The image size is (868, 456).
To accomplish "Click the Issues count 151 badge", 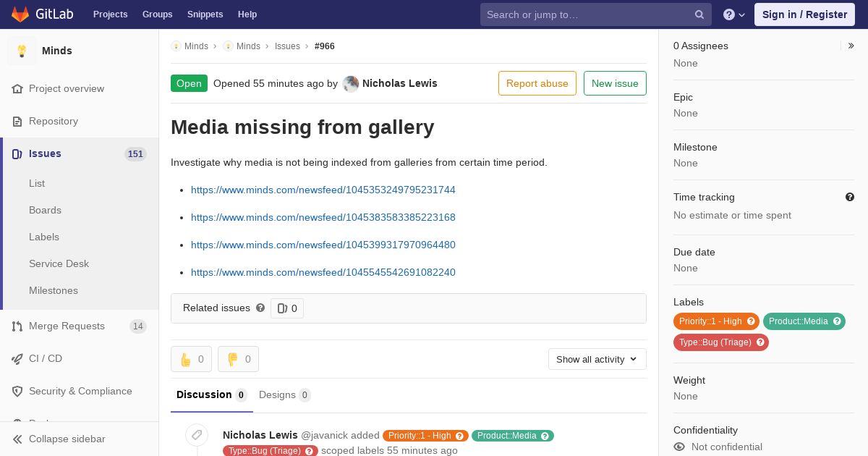I will coord(135,154).
